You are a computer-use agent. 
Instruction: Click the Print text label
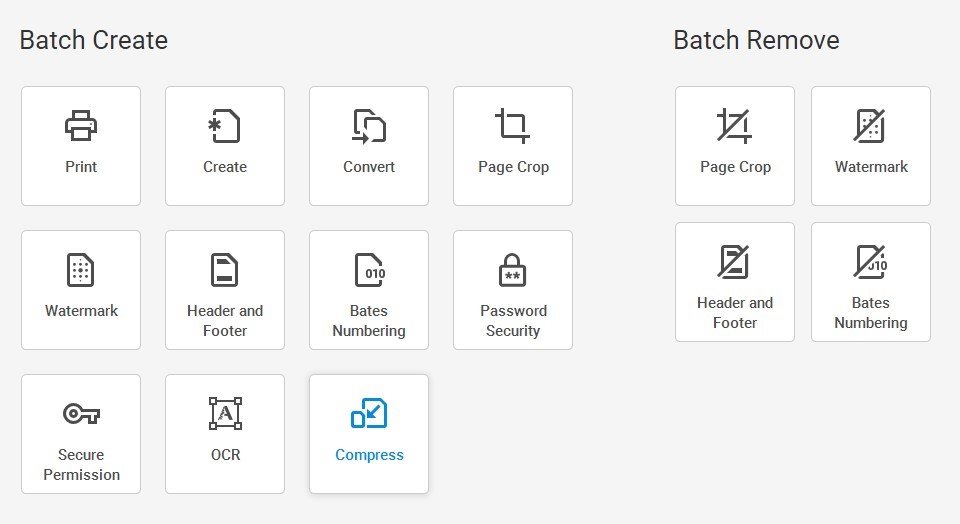[x=81, y=167]
